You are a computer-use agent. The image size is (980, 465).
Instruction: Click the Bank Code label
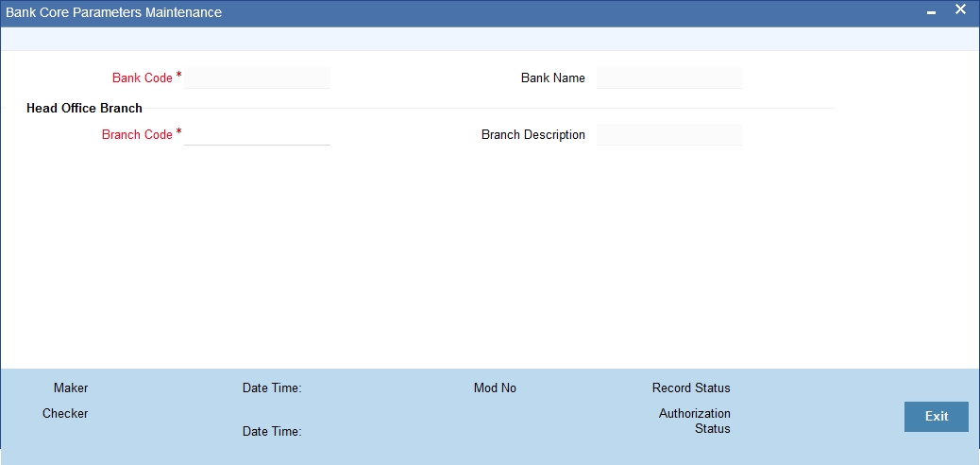(x=142, y=77)
